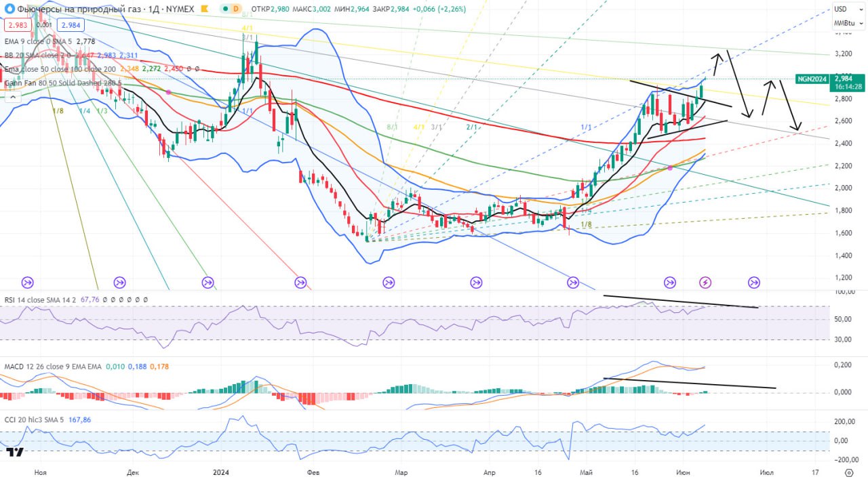The height and width of the screenshot is (479, 868).
Task: Click the blue droplet symbol icon
Action: (x=9, y=9)
